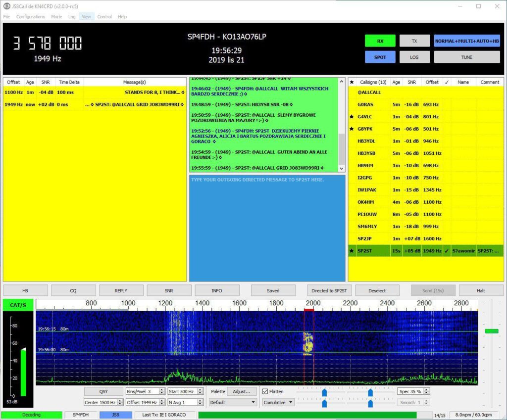Image resolution: width=507 pixels, height=420 pixels.
Task: Toggle the TUNE button
Action: pos(467,57)
